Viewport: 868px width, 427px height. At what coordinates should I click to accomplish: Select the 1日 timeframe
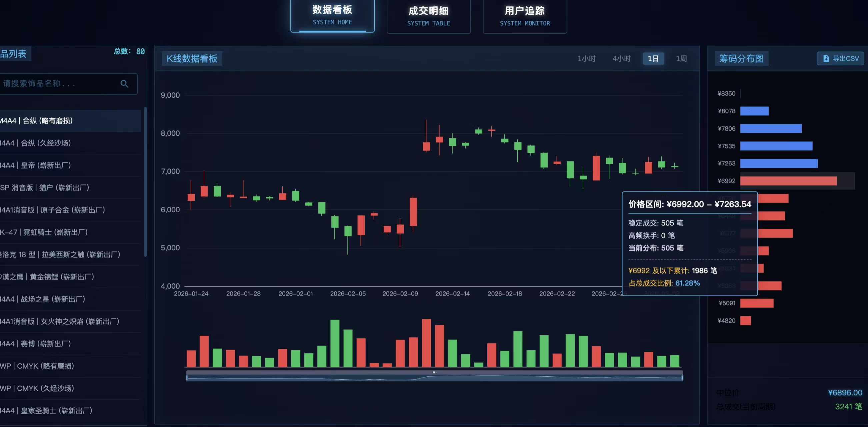click(x=653, y=59)
